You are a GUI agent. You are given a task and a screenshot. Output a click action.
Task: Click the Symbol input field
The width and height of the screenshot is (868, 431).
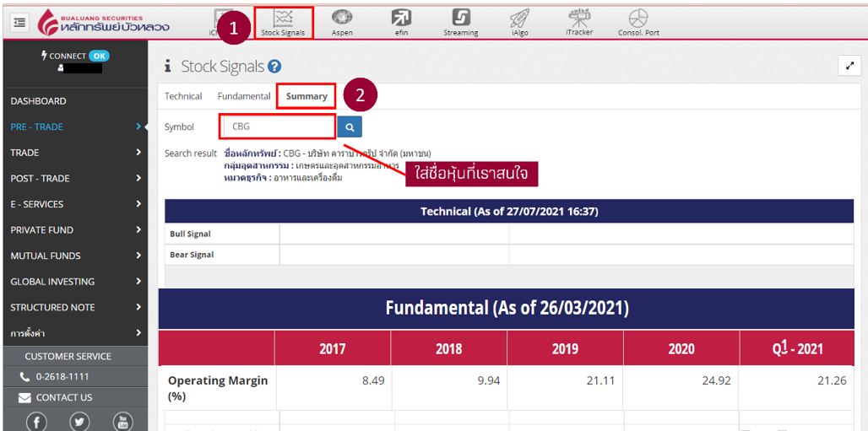[x=277, y=127]
